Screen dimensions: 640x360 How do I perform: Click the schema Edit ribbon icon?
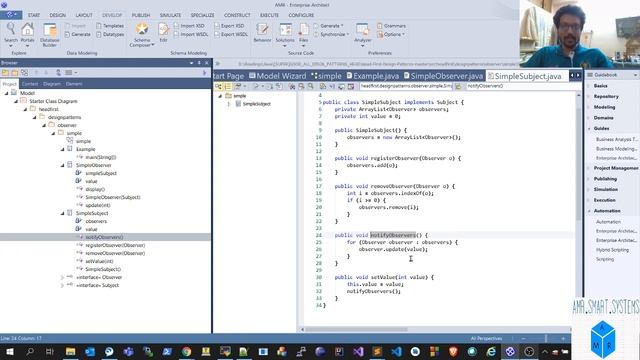click(x=163, y=33)
